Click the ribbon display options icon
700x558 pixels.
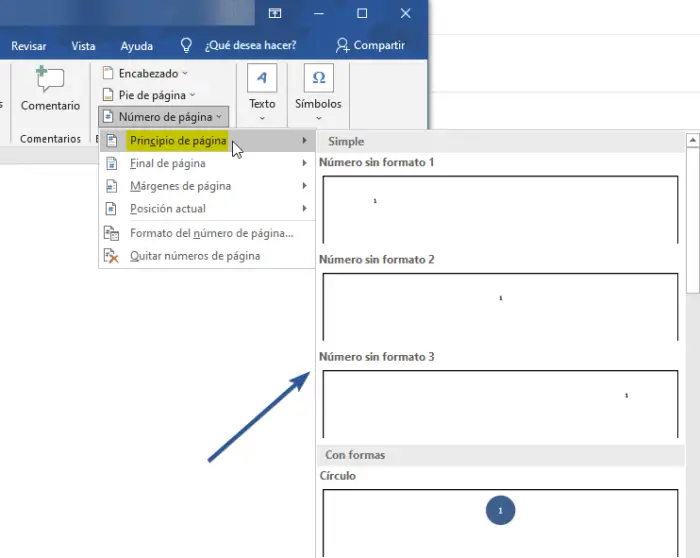(275, 13)
